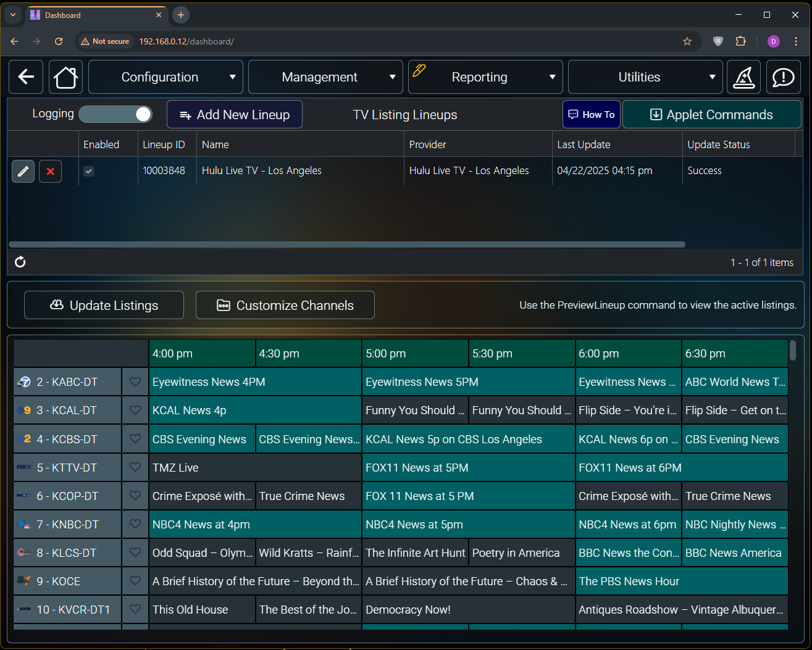Refresh the lineup grid
Viewport: 812px width, 650px height.
(x=20, y=262)
